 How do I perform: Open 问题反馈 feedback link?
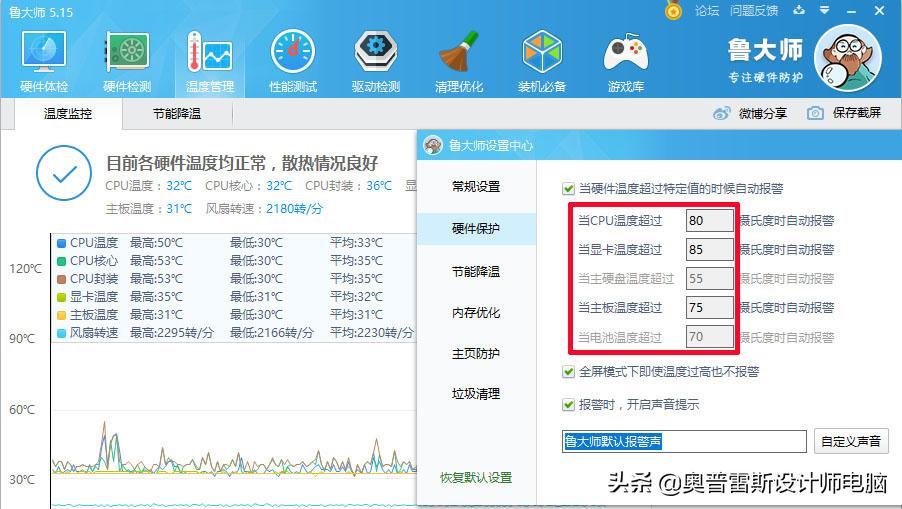tap(754, 10)
